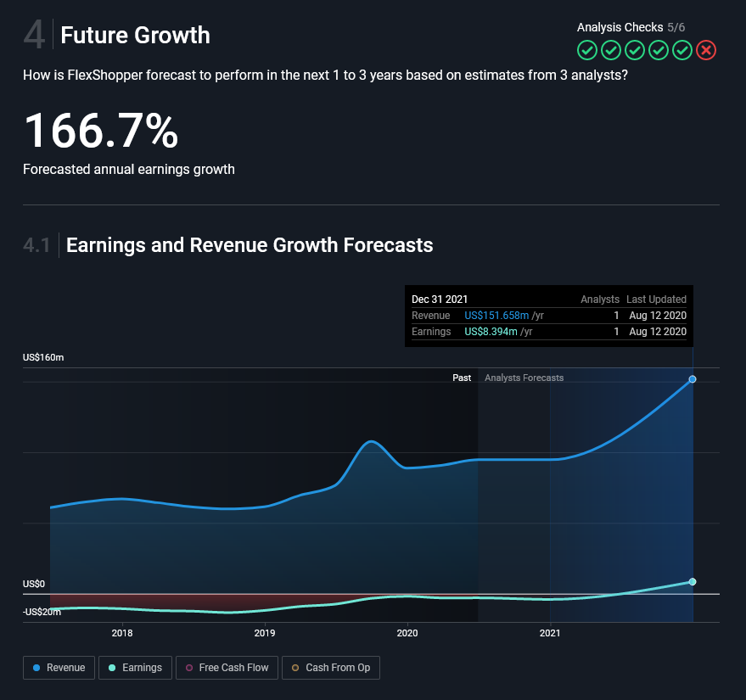
Task: Click the Analysis Checks 5/6 label
Action: pyautogui.click(x=631, y=27)
